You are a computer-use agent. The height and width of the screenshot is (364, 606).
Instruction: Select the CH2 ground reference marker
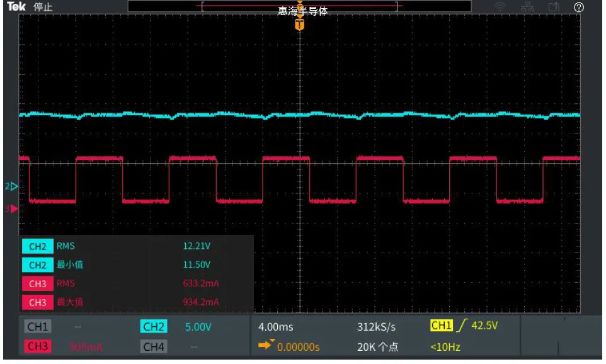12,186
